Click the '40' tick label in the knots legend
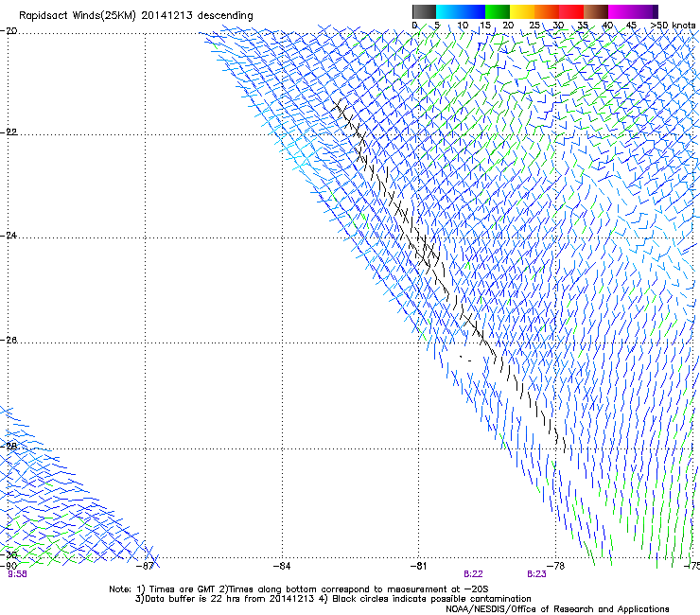The width and height of the screenshot is (700, 615). (x=607, y=26)
